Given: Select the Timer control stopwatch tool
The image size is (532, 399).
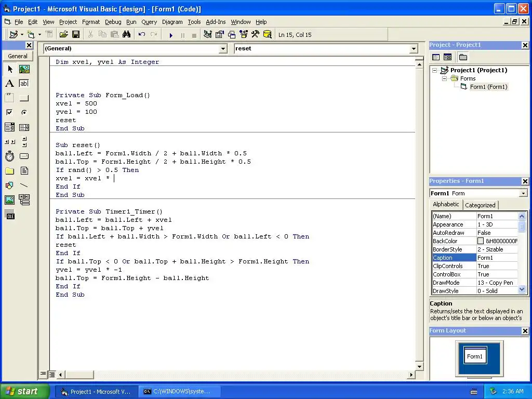Looking at the screenshot, I should click(10, 156).
